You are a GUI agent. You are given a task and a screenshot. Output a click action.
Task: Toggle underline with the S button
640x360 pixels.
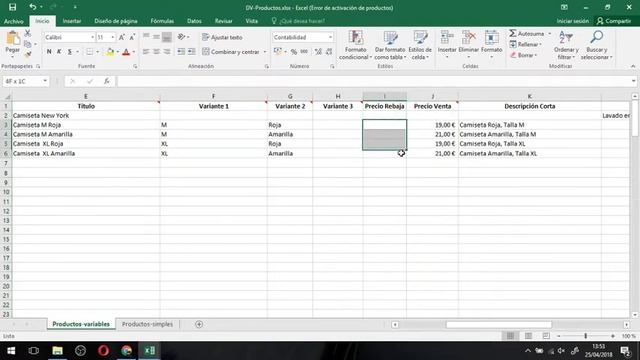[70, 52]
